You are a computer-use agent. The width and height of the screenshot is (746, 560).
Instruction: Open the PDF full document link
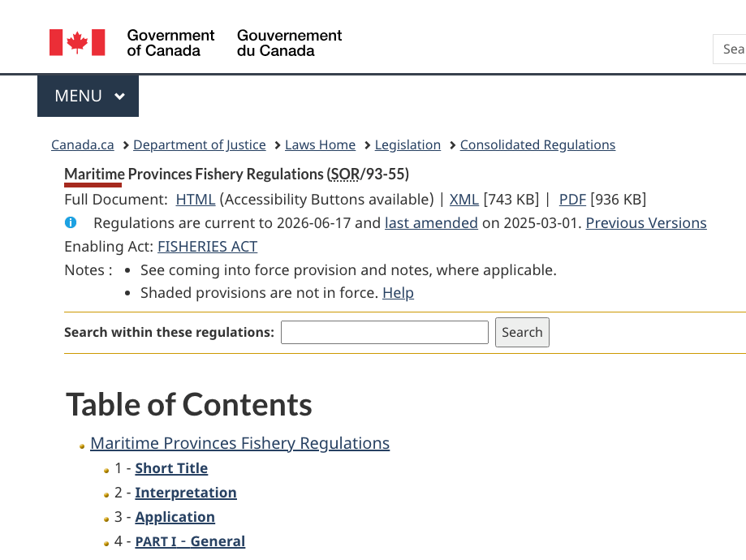click(572, 200)
